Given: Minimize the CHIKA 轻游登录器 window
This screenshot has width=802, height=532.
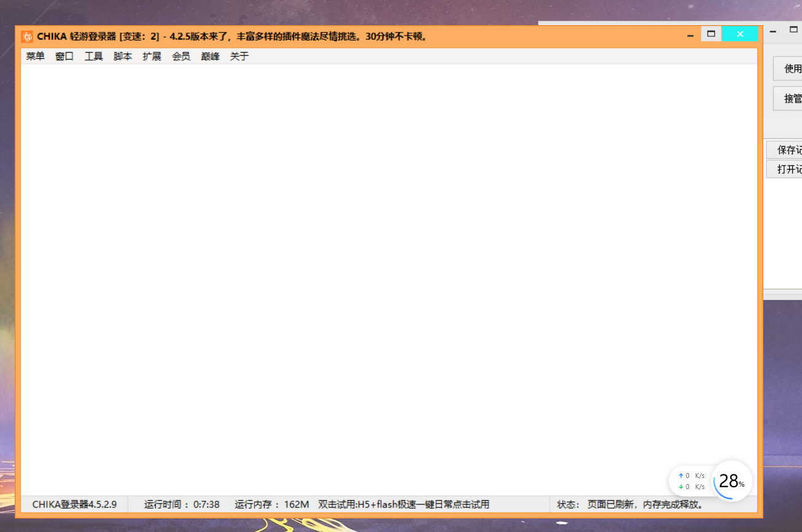Looking at the screenshot, I should pos(690,34).
